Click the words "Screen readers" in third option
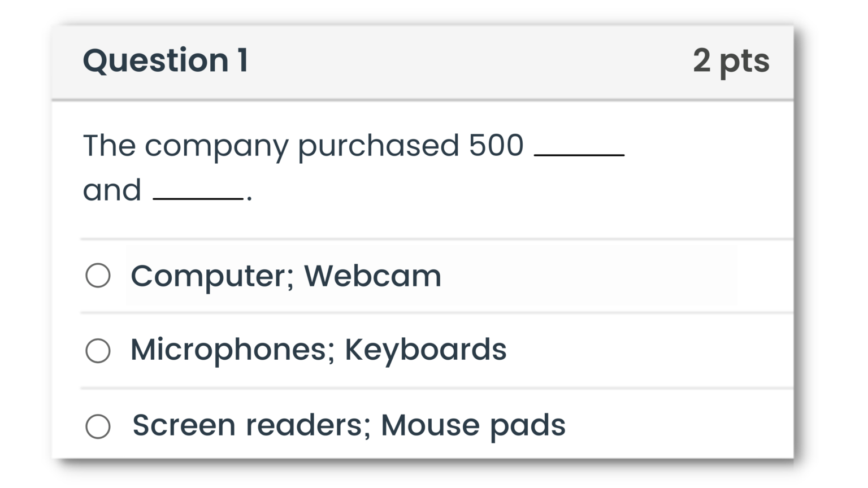This screenshot has height=488, width=868. [249, 425]
